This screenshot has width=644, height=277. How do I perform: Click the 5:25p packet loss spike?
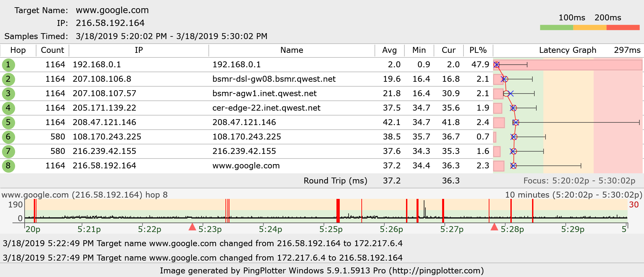338,211
